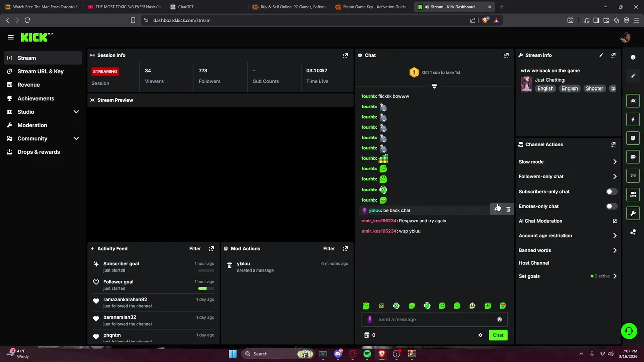644x362 pixels.
Task: Expand Account age restriction settings
Action: coord(615,236)
